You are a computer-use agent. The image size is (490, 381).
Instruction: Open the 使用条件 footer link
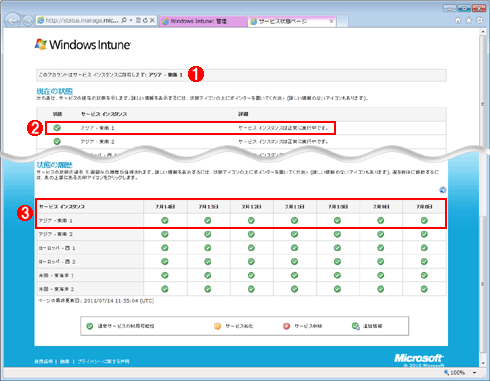[44, 361]
